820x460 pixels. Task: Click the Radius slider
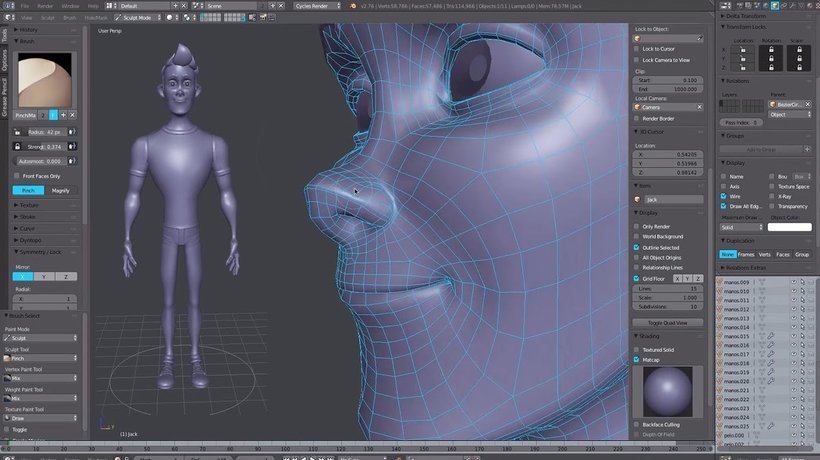(45, 132)
